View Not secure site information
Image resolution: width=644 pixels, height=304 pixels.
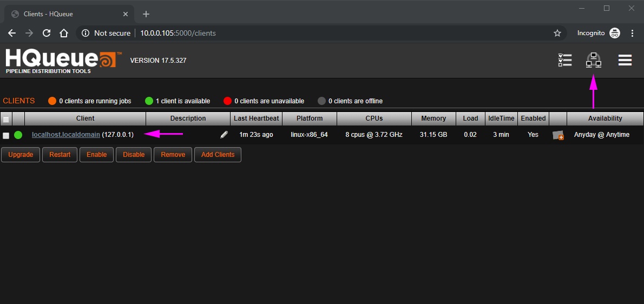[108, 33]
